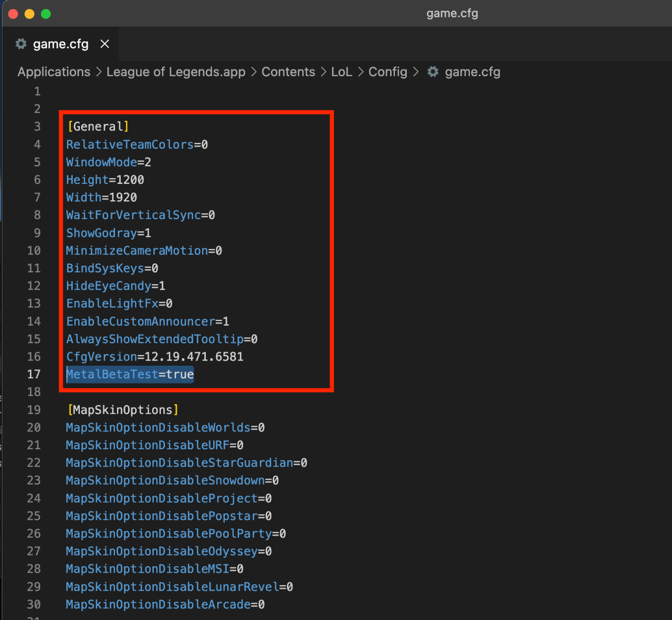The height and width of the screenshot is (620, 672).
Task: Click MapSkinOptionDisableOdyssey=0 line
Action: [169, 552]
